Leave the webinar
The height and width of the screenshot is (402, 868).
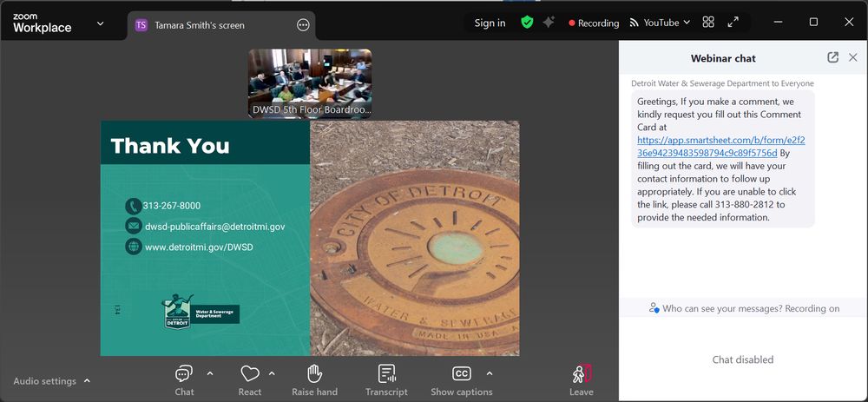click(x=582, y=380)
